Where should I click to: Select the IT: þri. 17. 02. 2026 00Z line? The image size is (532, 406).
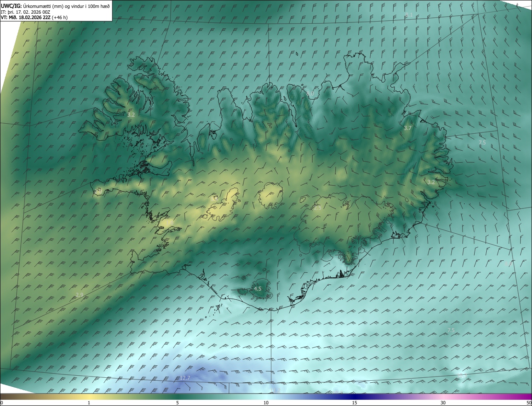26,12
